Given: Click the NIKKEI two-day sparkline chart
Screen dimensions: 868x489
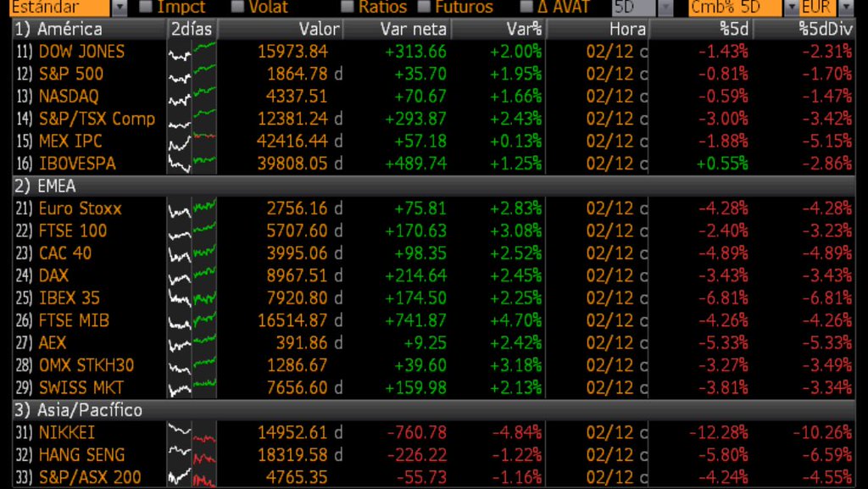Looking at the screenshot, I should point(192,432).
